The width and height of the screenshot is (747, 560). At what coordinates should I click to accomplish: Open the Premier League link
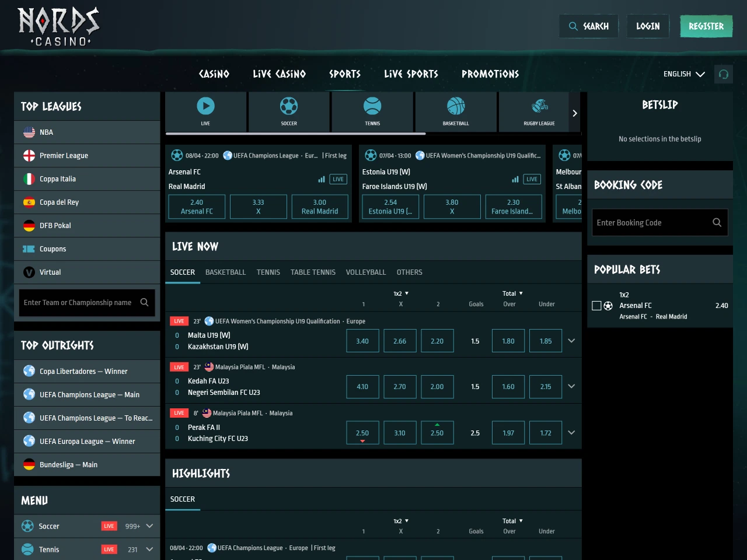point(64,156)
